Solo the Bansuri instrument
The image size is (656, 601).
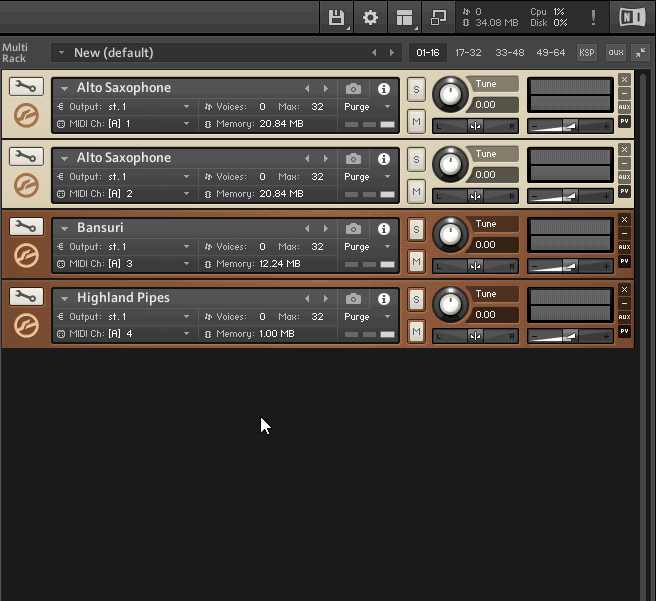pyautogui.click(x=416, y=229)
